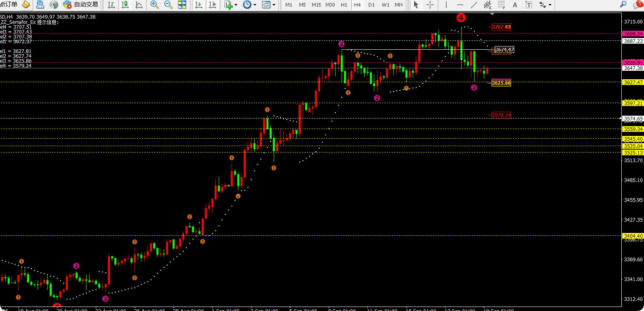Click the red wave 4 marker
This screenshot has height=311, width=644.
(461, 18)
